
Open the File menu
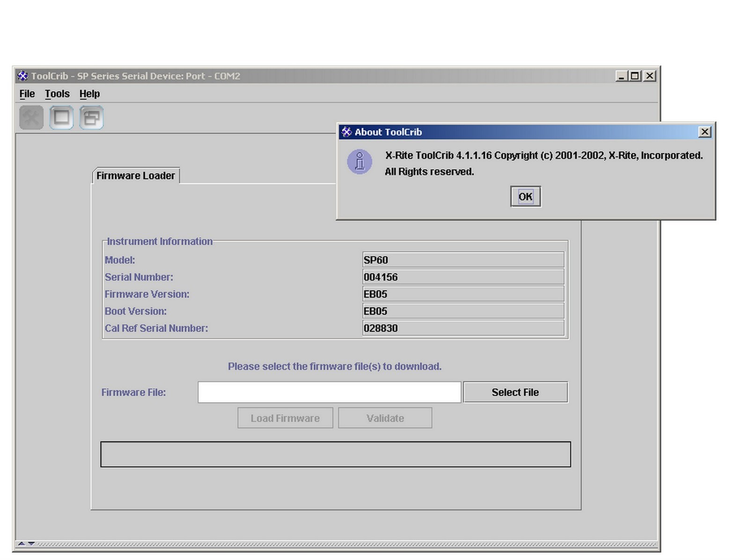click(27, 94)
